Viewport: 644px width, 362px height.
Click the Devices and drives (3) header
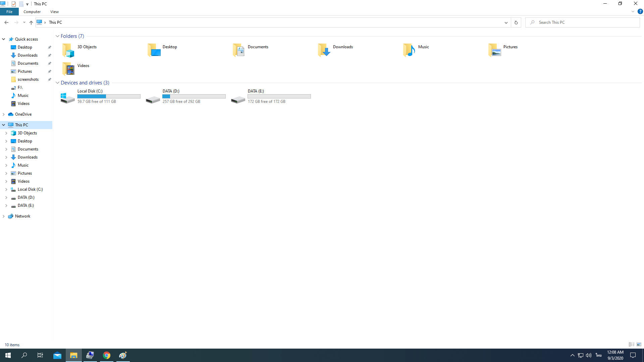[85, 83]
